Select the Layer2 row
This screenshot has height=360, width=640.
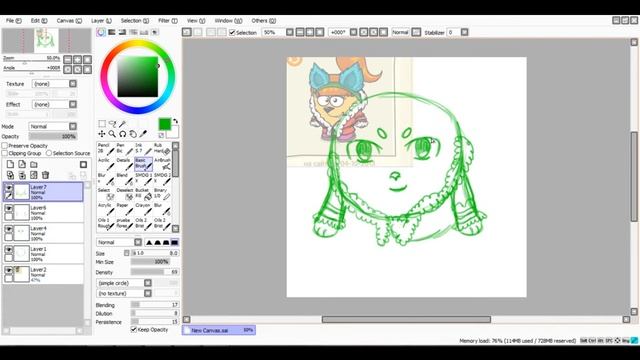(43, 274)
